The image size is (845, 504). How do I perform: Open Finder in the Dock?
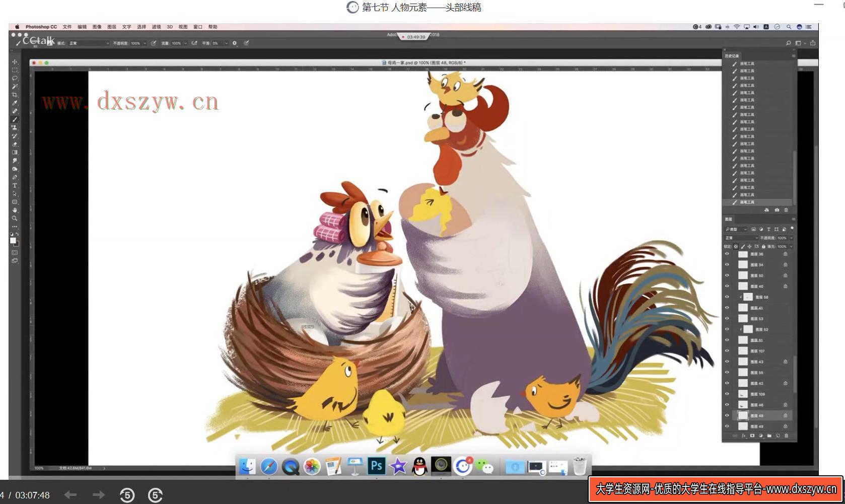tap(247, 466)
